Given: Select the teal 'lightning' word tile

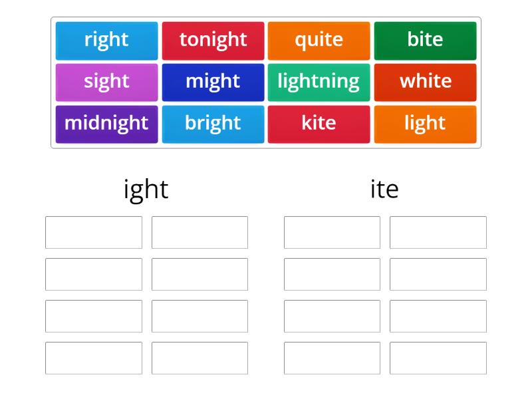Looking at the screenshot, I should click(x=319, y=82).
